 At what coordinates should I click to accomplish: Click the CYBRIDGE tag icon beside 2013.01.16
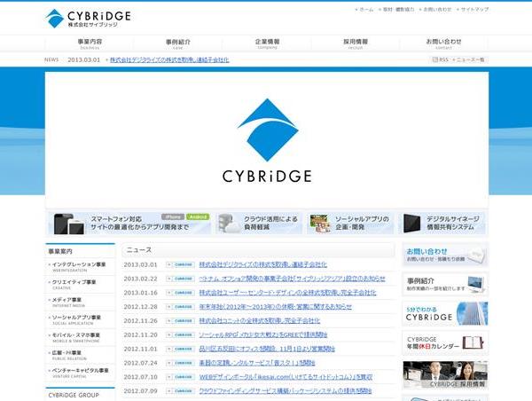180,293
